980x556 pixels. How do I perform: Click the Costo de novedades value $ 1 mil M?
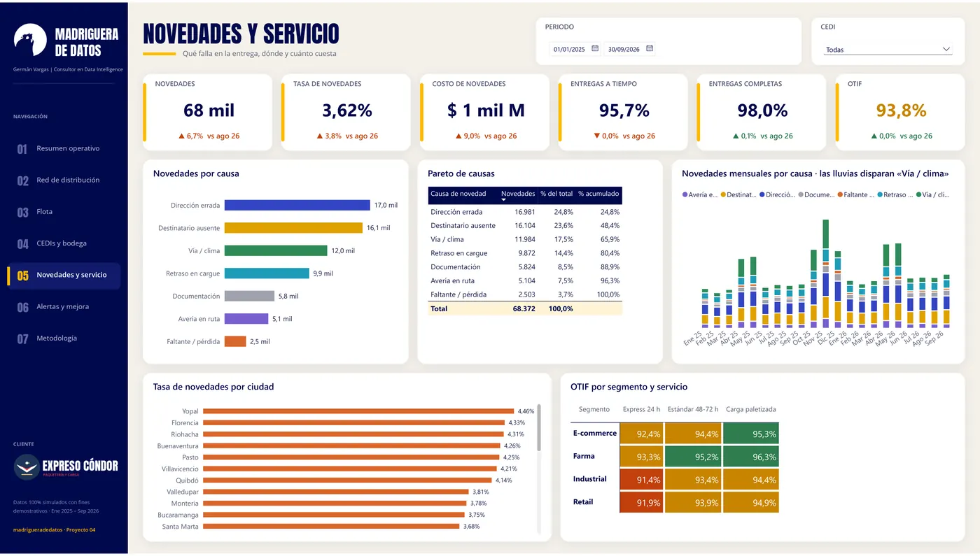click(x=486, y=111)
